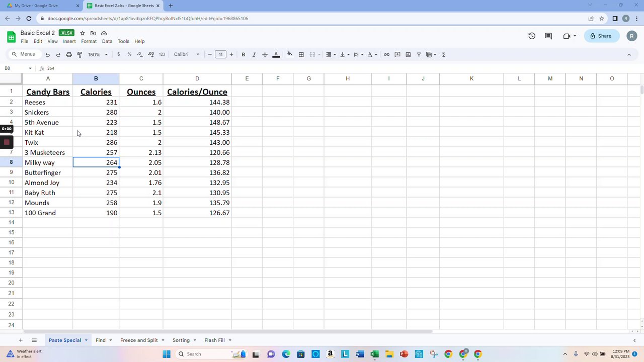Increase font size with plus button

click(x=231, y=54)
